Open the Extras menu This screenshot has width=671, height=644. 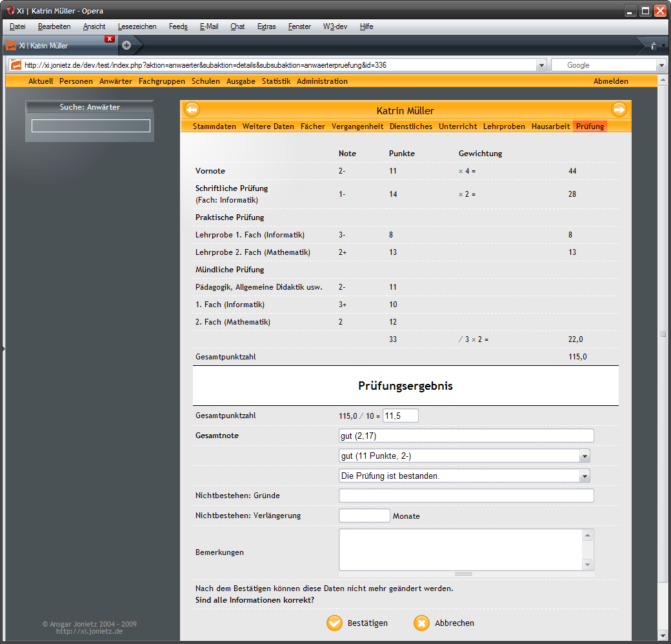tap(266, 26)
